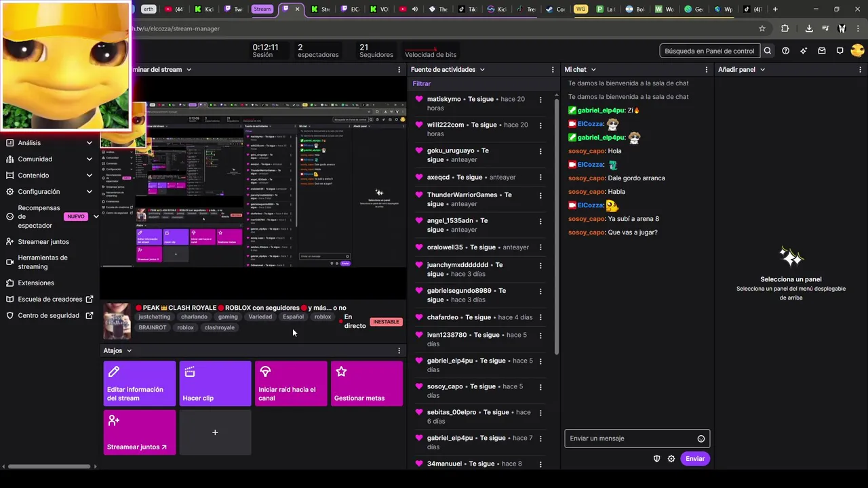Open the speech-bubble notifications icon in top bar
The width and height of the screenshot is (868, 488).
(x=840, y=51)
